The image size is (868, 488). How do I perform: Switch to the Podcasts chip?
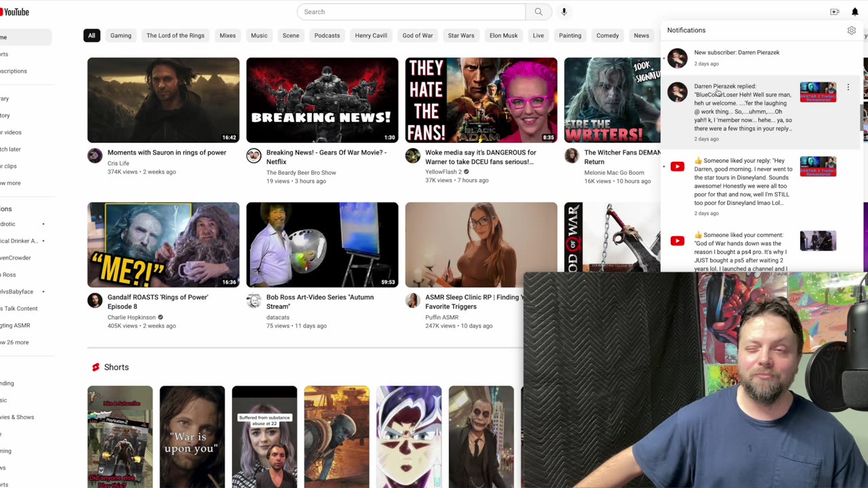[x=327, y=35]
